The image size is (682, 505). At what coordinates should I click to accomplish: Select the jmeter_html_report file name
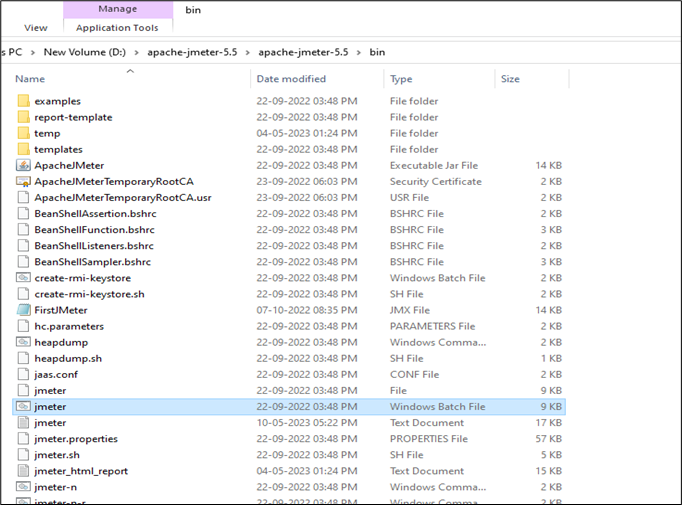pyautogui.click(x=81, y=471)
